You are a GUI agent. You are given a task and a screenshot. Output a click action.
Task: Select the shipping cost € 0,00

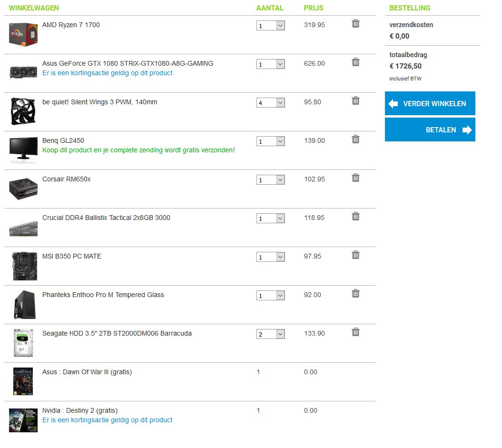click(x=399, y=36)
